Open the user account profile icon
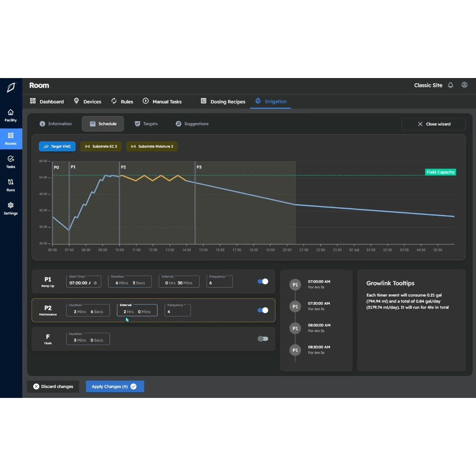The image size is (476, 476). [x=465, y=85]
